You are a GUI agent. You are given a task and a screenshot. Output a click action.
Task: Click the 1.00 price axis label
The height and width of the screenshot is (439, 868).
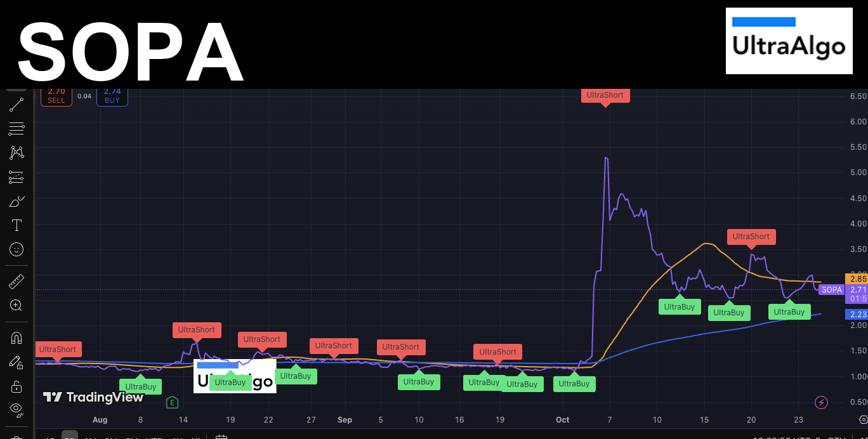[858, 376]
